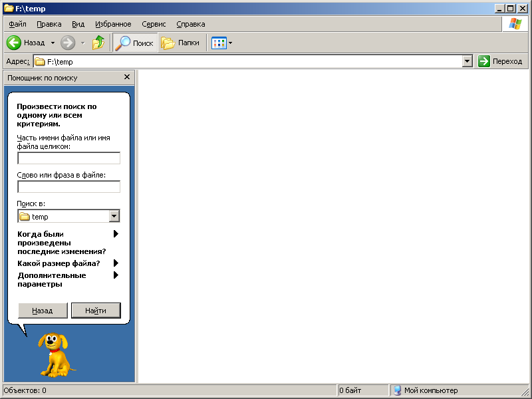Click the Переход go button
532x399 pixels.
(501, 61)
